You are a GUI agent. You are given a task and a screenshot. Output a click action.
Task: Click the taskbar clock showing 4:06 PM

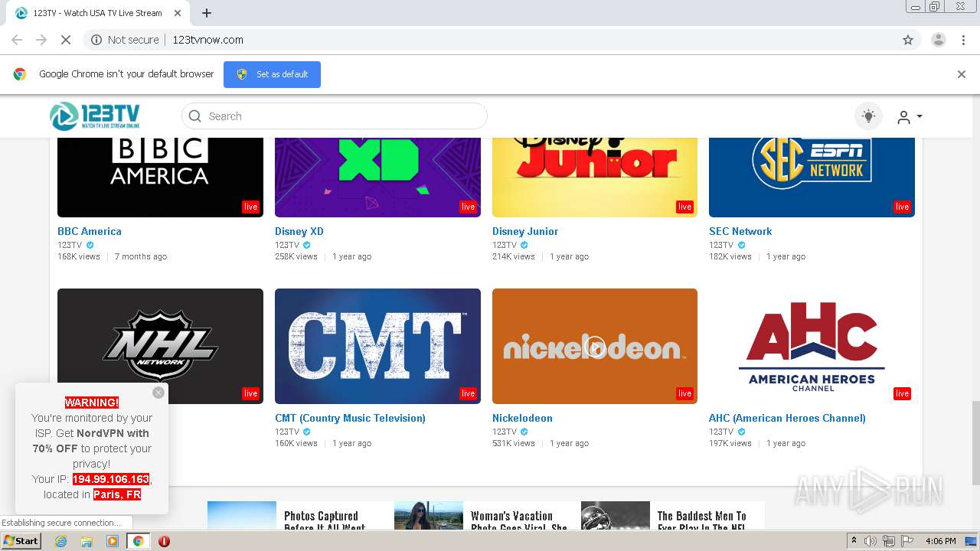(940, 541)
